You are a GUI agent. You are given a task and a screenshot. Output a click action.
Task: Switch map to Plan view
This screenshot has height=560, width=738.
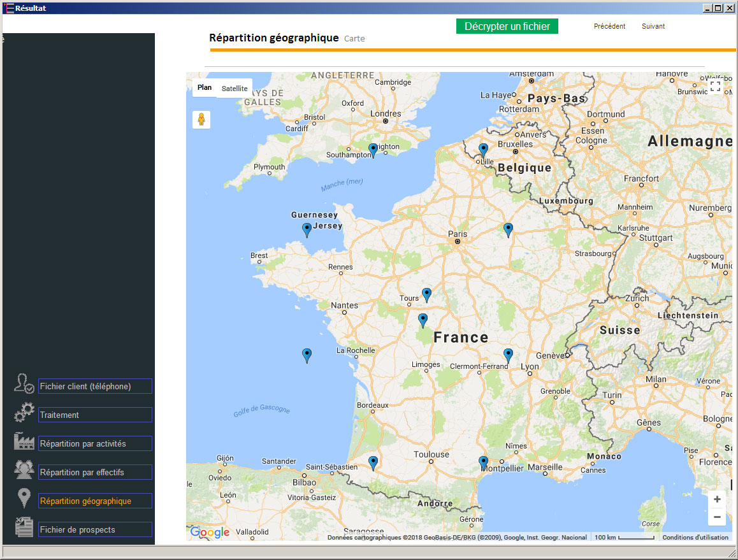tap(205, 87)
